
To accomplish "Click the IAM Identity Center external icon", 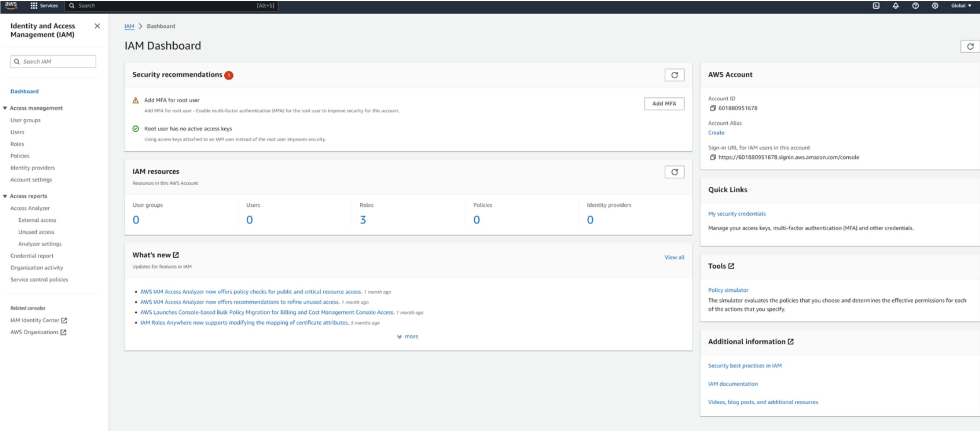I will (x=64, y=320).
